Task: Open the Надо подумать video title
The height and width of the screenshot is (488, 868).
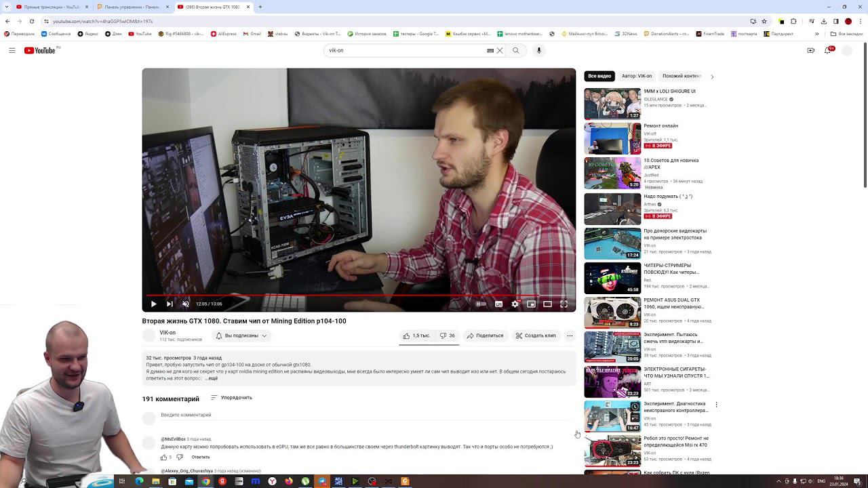Action: tap(668, 197)
